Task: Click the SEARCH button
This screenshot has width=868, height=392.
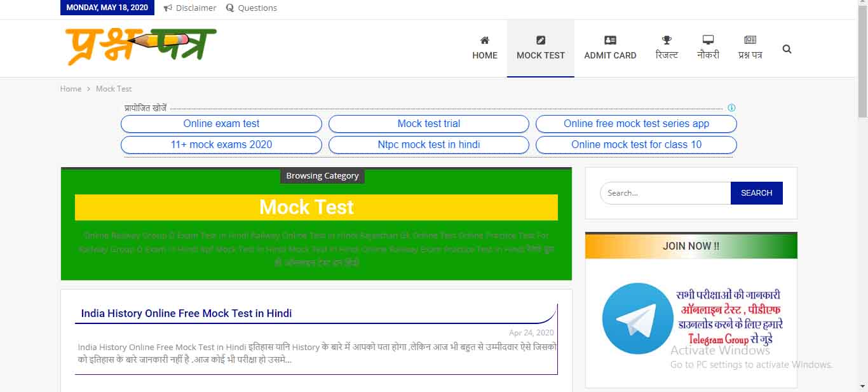Action: pos(756,193)
